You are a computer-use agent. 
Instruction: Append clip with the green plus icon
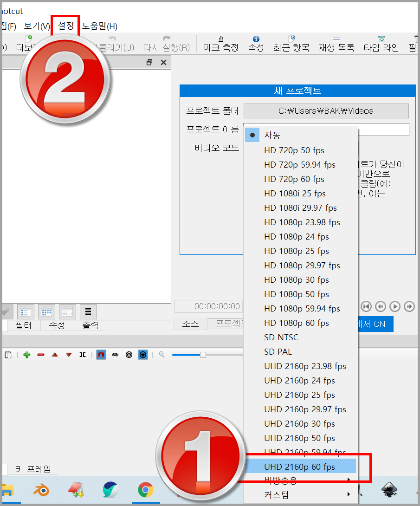(27, 355)
